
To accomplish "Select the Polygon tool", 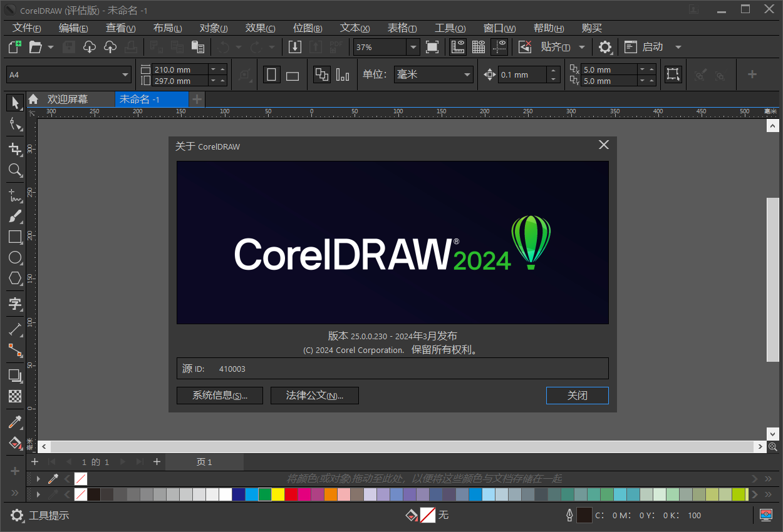I will [15, 278].
